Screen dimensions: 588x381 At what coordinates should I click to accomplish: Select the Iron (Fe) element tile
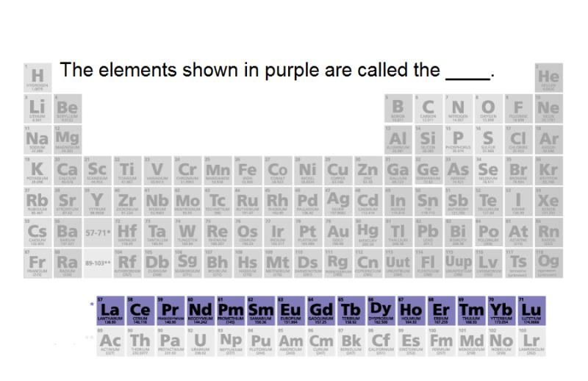point(248,171)
